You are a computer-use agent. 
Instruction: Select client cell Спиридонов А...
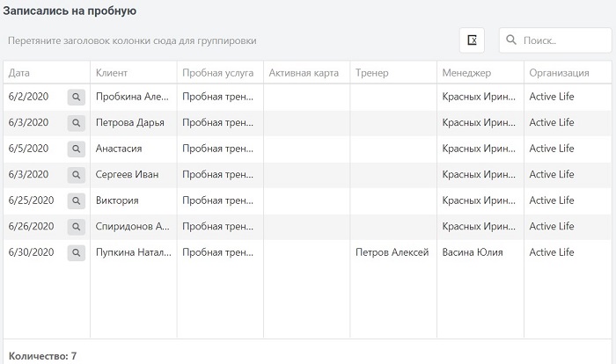click(132, 226)
